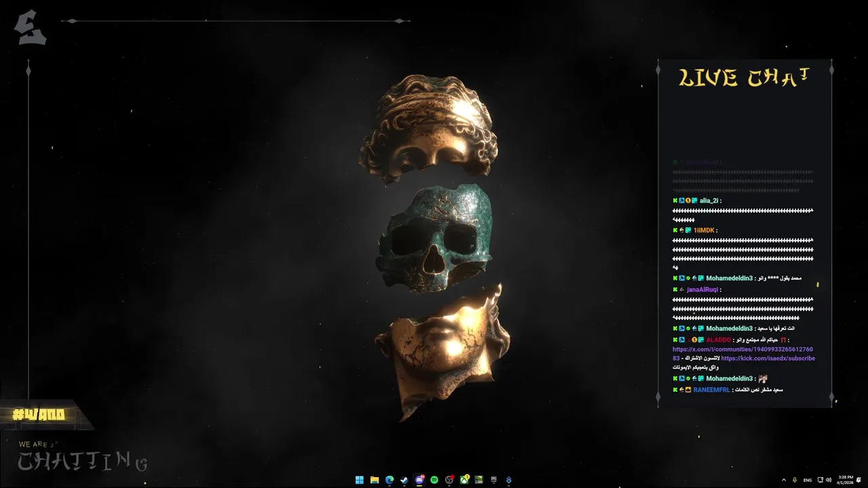Click the green tray icon beside ENG
This screenshot has height=488, width=868.
pyautogui.click(x=795, y=480)
